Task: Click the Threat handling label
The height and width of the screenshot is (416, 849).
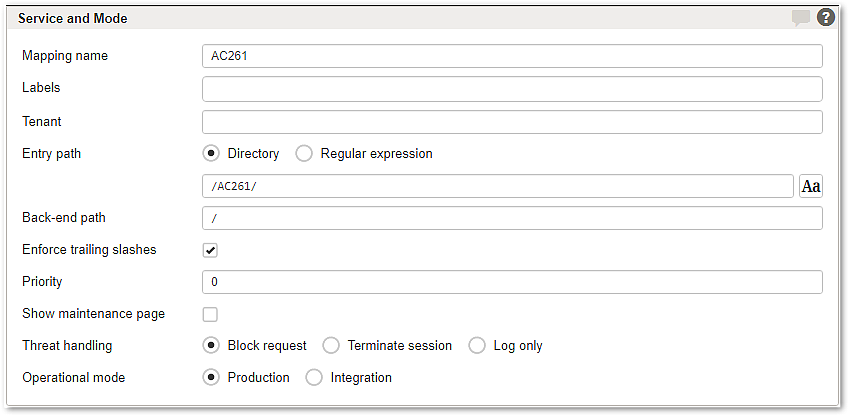Action: point(67,345)
